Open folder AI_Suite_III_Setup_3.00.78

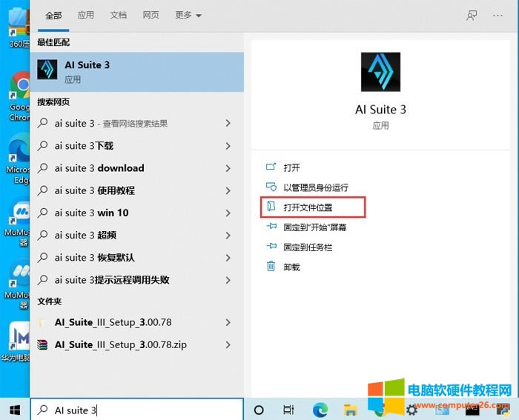[x=137, y=322]
